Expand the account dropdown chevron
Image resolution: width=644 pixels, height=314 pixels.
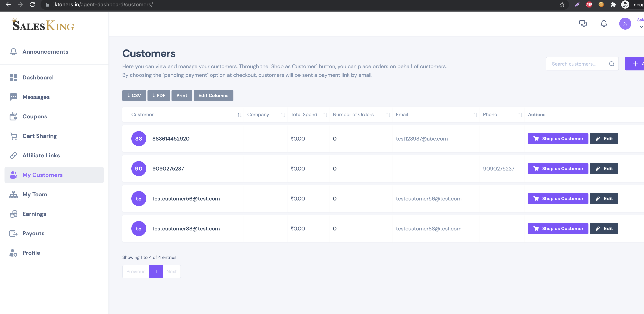[641, 27]
